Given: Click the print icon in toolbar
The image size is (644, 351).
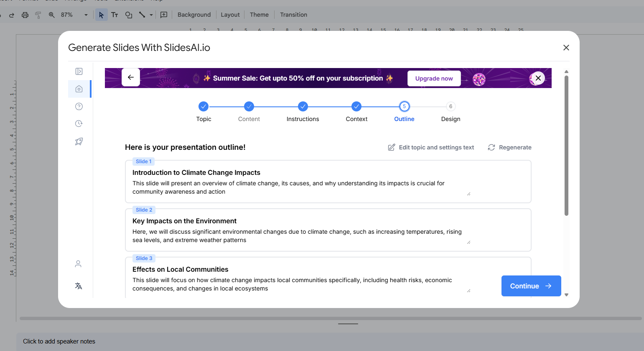Looking at the screenshot, I should 25,15.
